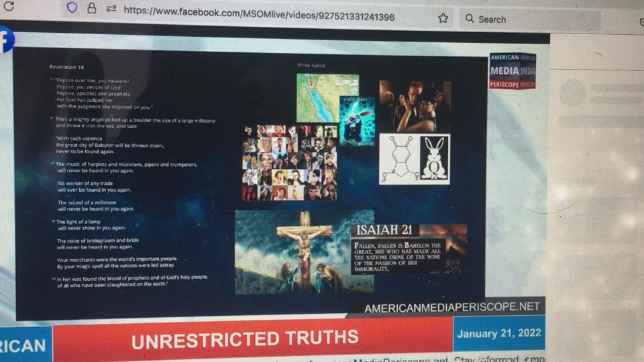Click the AMERICANMEDIAPERISCOPE.NET text

(x=451, y=307)
